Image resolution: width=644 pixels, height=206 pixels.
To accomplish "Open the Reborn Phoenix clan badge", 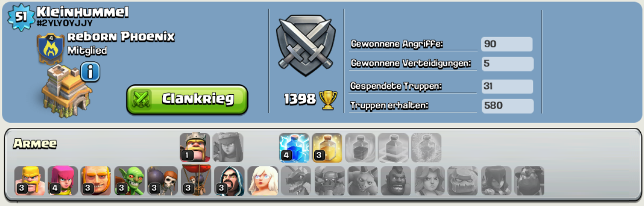I will click(x=51, y=48).
